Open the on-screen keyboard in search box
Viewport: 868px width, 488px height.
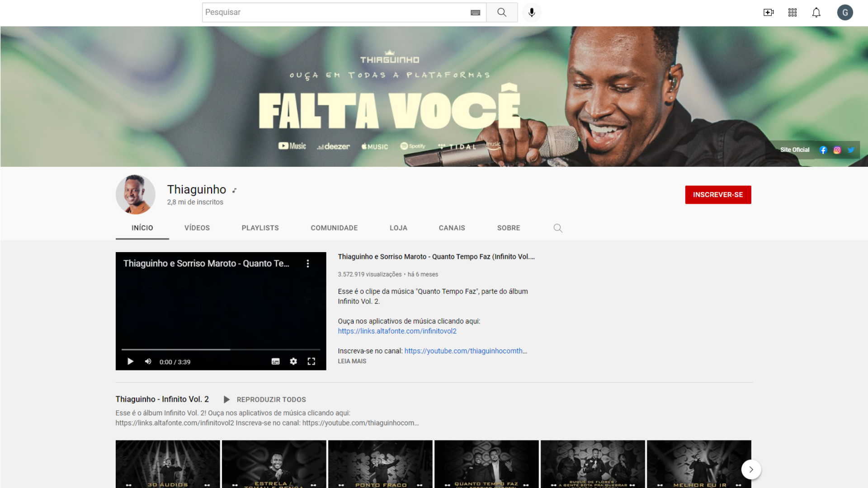[x=475, y=13]
